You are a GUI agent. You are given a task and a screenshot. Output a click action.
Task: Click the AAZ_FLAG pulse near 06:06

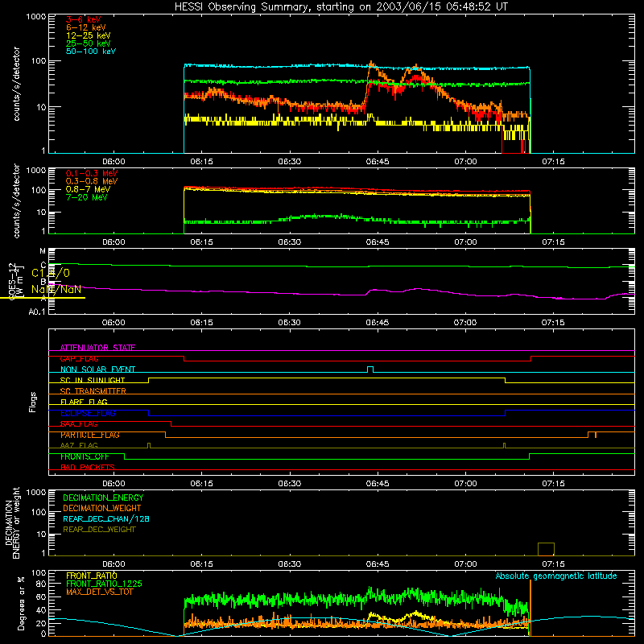(149, 446)
